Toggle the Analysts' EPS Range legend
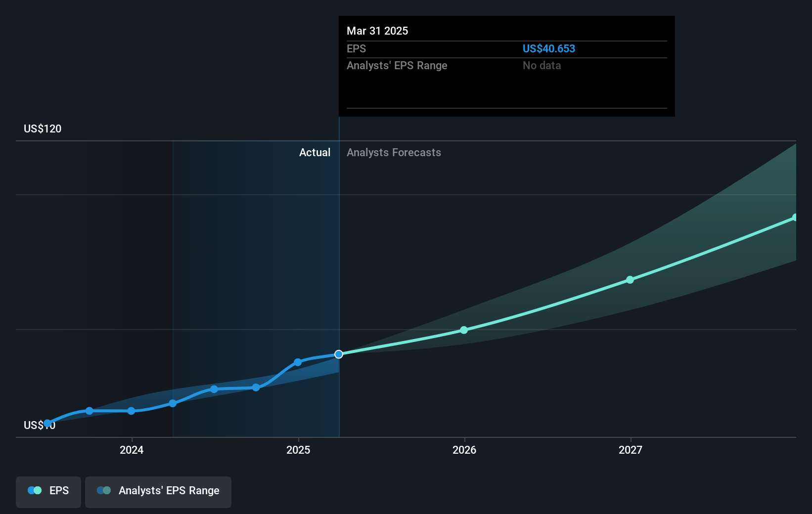 pos(158,492)
